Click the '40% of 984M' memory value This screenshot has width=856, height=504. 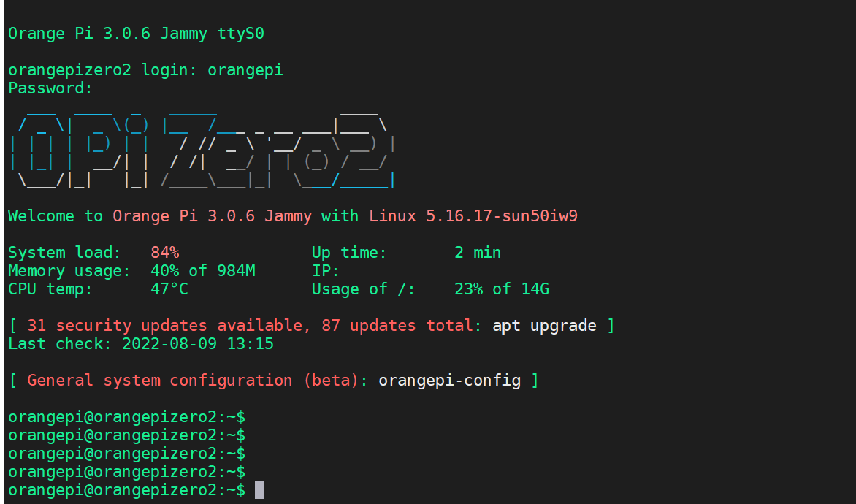coord(202,271)
